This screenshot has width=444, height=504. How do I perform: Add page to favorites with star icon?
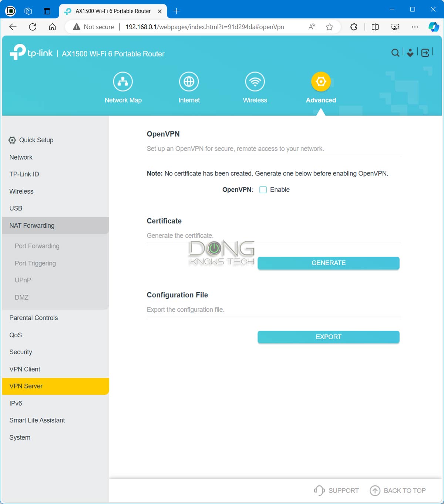(330, 27)
